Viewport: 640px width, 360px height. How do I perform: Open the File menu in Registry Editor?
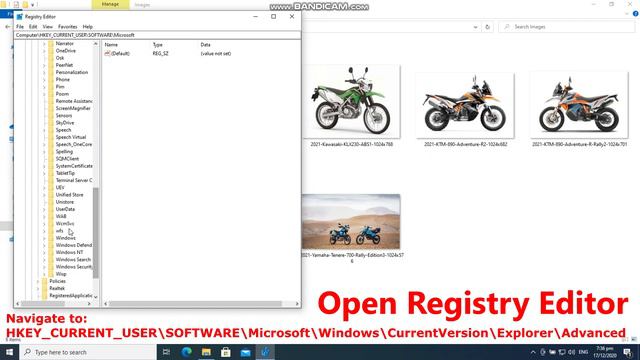[20, 27]
